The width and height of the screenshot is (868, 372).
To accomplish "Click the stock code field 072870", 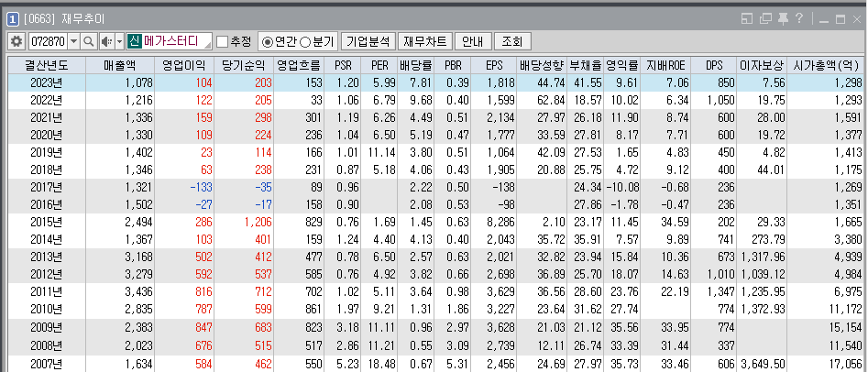I will click(x=48, y=41).
